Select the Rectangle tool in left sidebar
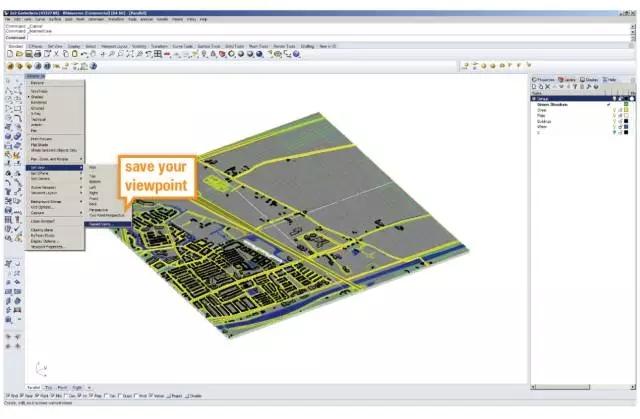This screenshot has width=640, height=419. pyautogui.click(x=18, y=109)
